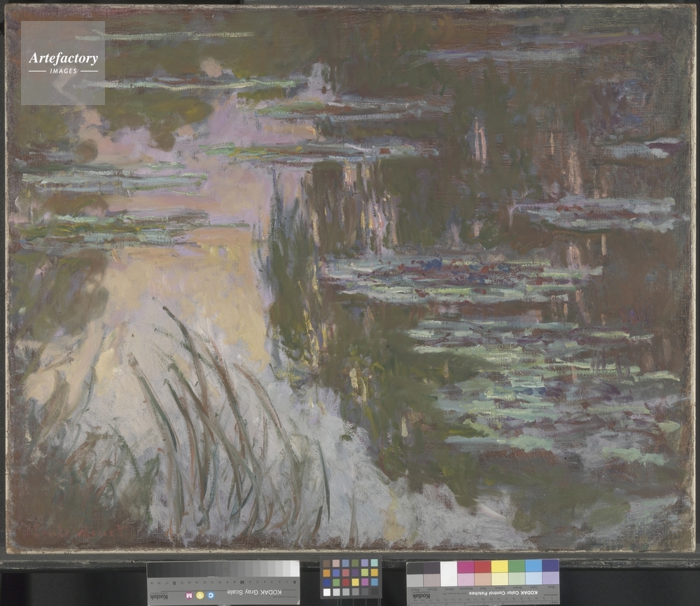Image resolution: width=700 pixels, height=606 pixels.
Task: Click the Artefactory Images watermark logo
Action: coord(63,62)
